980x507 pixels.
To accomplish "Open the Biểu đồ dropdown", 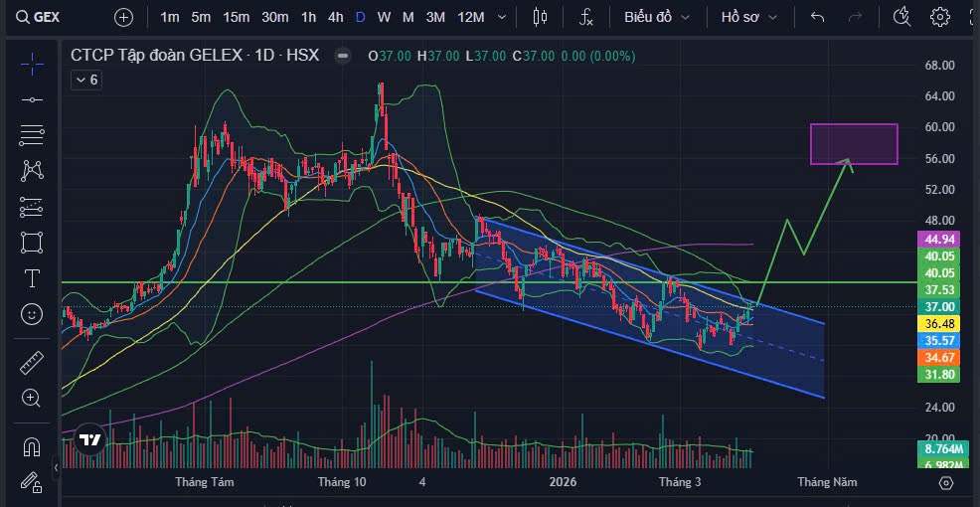I will 657,17.
